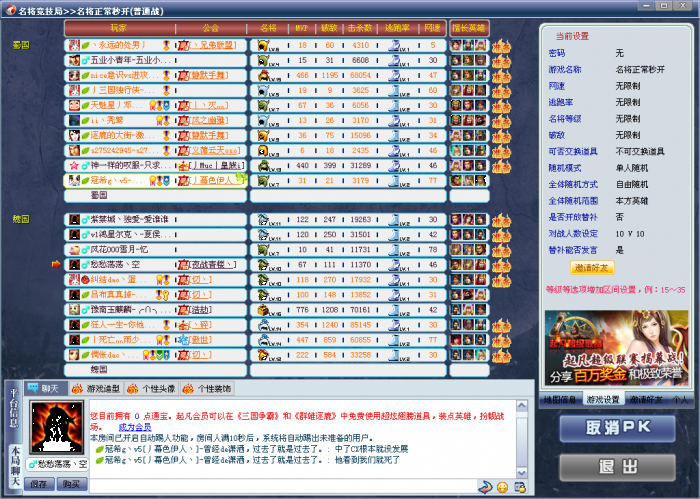Click the 逃跑率 column header

tap(397, 28)
